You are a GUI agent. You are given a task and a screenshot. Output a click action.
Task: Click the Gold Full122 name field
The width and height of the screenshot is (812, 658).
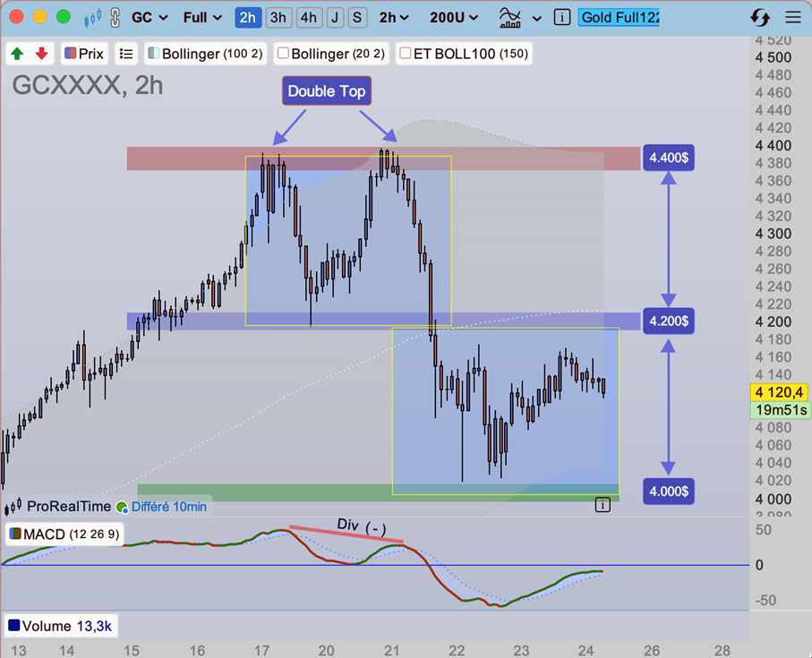click(x=618, y=17)
